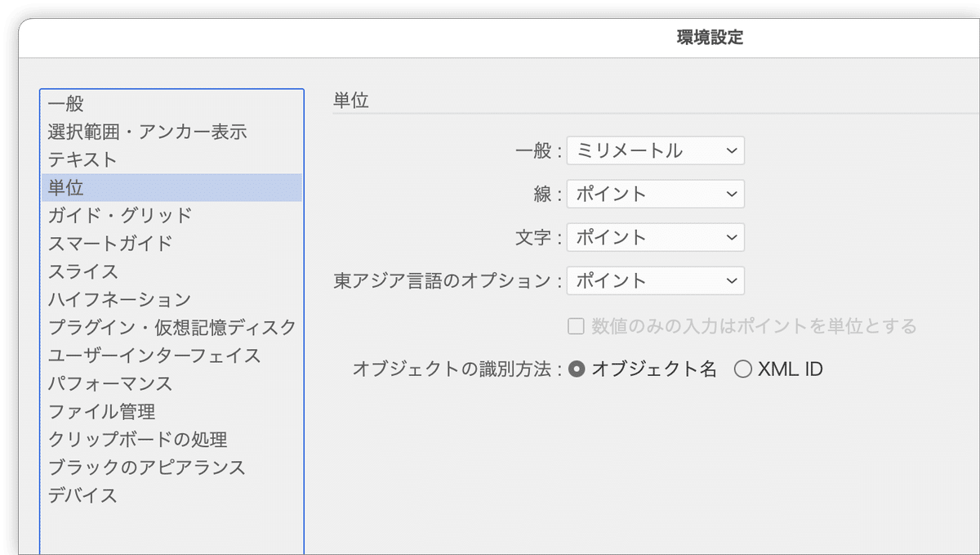Open the 東アジア言語のオプション unit dropdown
This screenshot has height=555, width=980.
[x=655, y=280]
